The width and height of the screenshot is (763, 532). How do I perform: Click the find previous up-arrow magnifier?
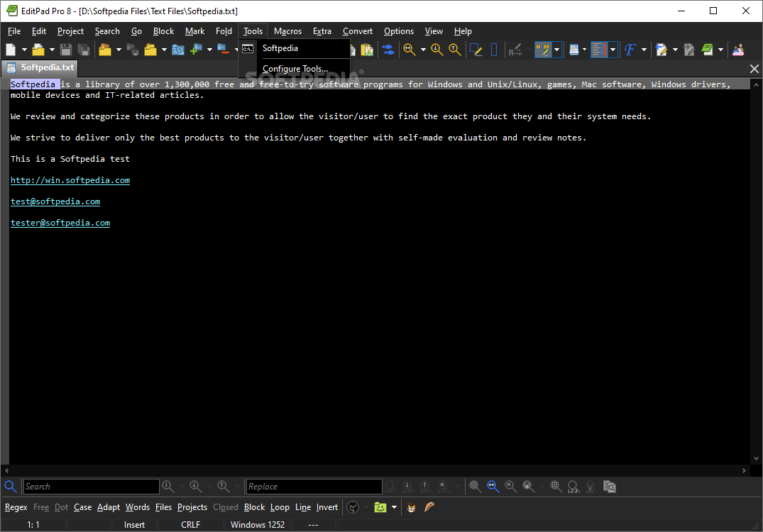click(x=454, y=50)
